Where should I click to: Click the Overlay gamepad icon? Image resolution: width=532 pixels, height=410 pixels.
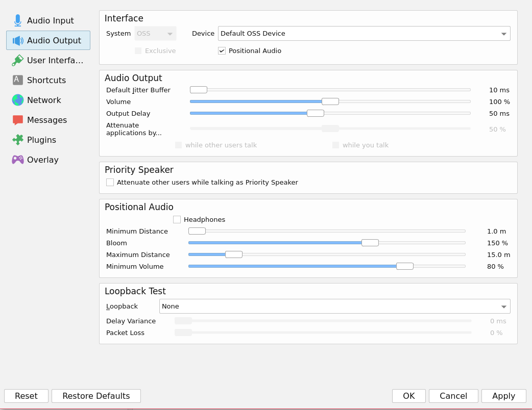tap(18, 160)
